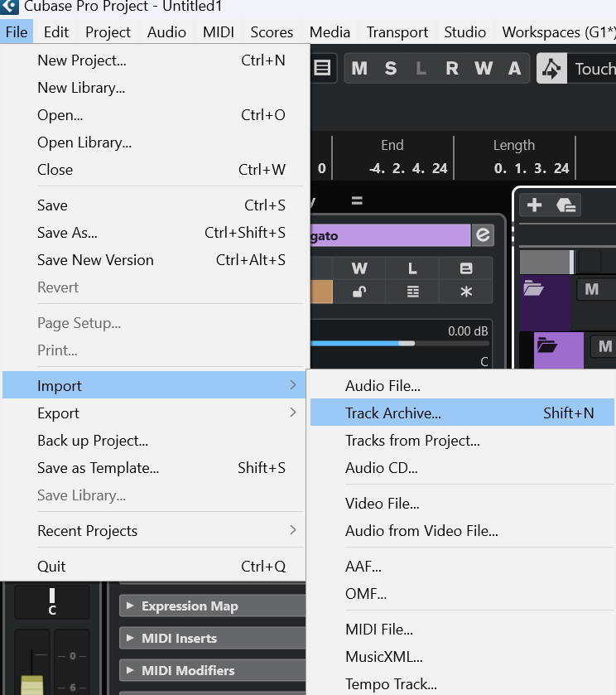Toggle global Mute (M) state button
Viewport: 616px width, 695px height.
point(359,68)
